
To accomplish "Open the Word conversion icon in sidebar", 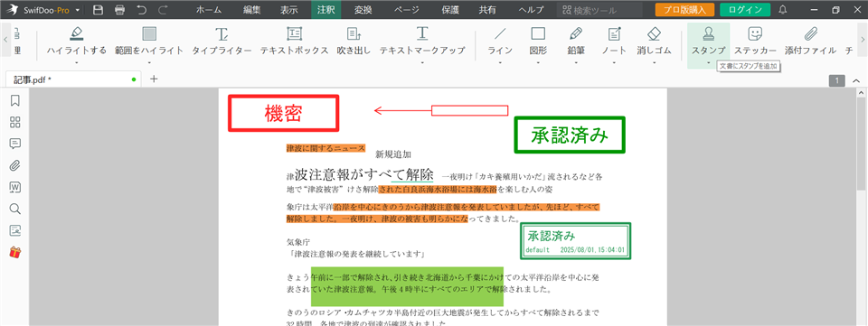I will pos(15,187).
